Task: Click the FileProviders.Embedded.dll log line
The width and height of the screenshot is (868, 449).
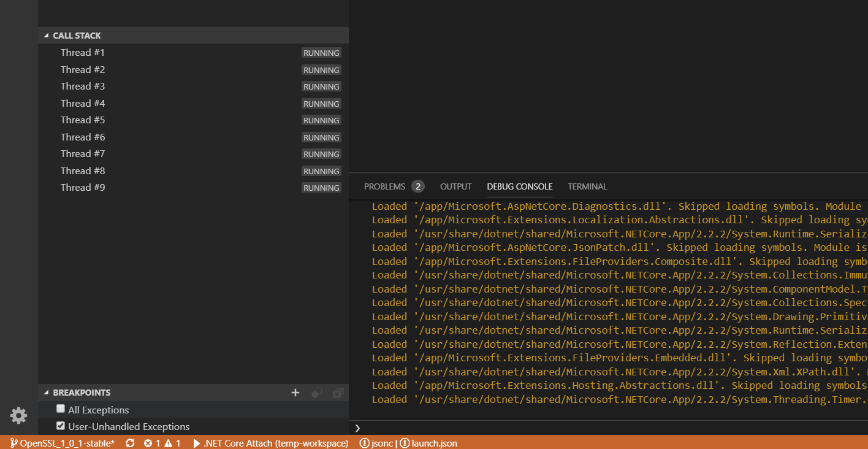Action: pyautogui.click(x=620, y=358)
